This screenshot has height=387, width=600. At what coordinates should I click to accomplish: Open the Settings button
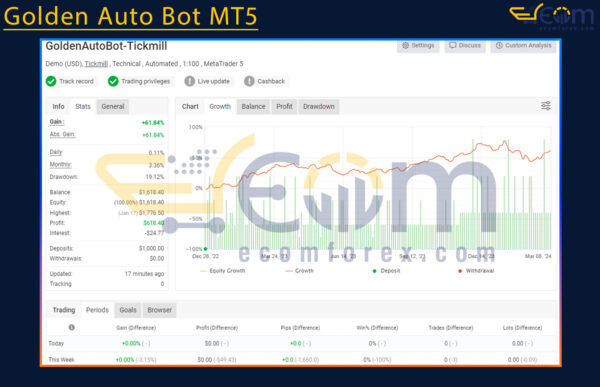418,46
